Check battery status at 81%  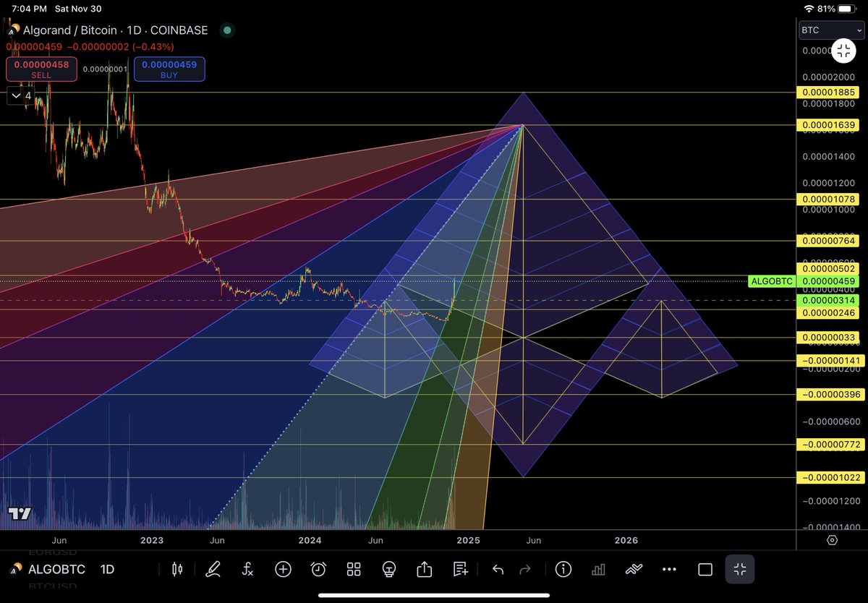coord(838,9)
